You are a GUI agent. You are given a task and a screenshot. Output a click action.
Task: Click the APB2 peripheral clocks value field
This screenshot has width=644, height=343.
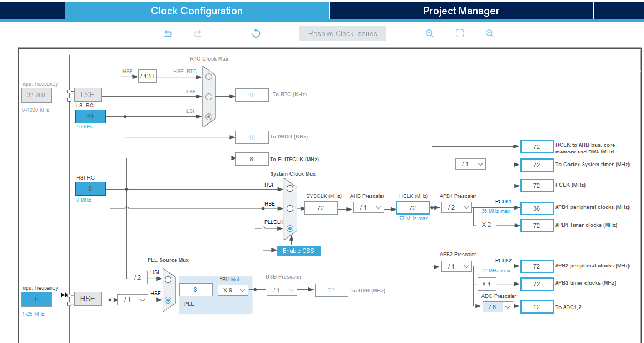tap(537, 266)
